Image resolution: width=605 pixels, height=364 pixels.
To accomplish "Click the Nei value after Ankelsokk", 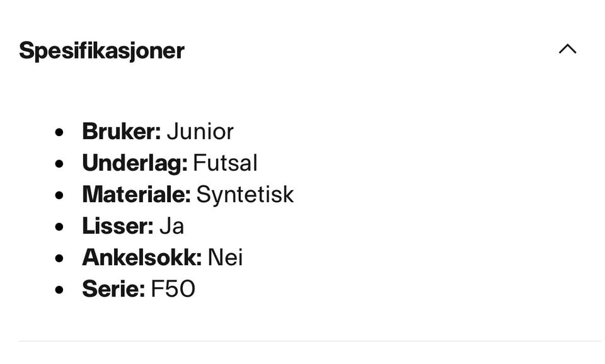I will point(226,257).
